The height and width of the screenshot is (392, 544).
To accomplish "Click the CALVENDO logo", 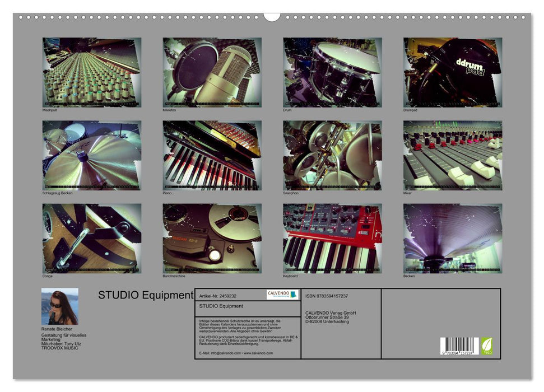I will coord(283,295).
